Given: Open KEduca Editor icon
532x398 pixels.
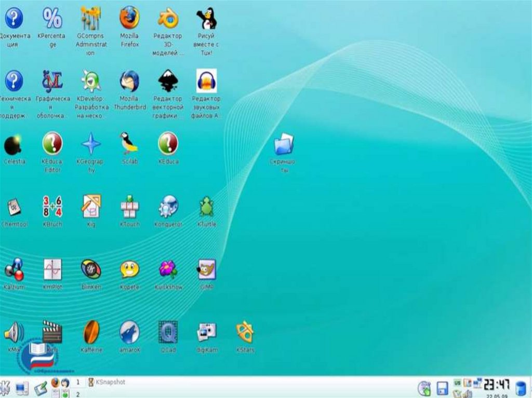Looking at the screenshot, I should [x=52, y=143].
